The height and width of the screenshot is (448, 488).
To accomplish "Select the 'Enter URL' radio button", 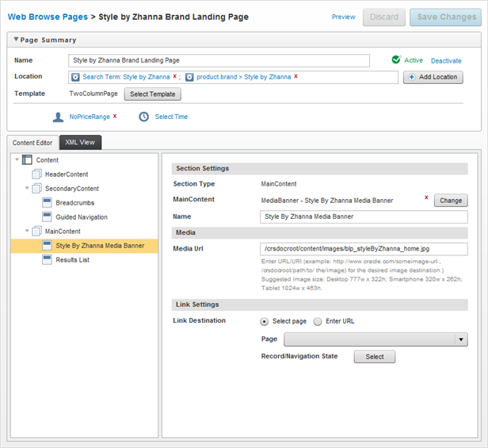I will [x=318, y=321].
